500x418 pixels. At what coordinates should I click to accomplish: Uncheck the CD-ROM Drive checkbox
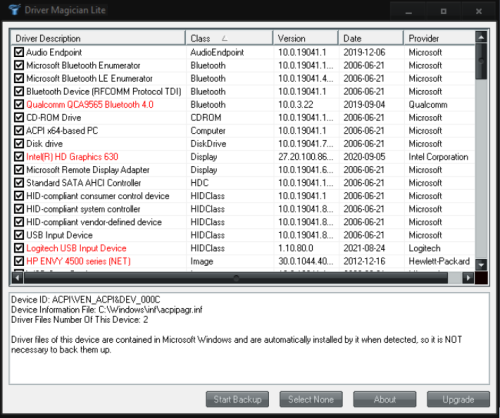click(x=19, y=117)
